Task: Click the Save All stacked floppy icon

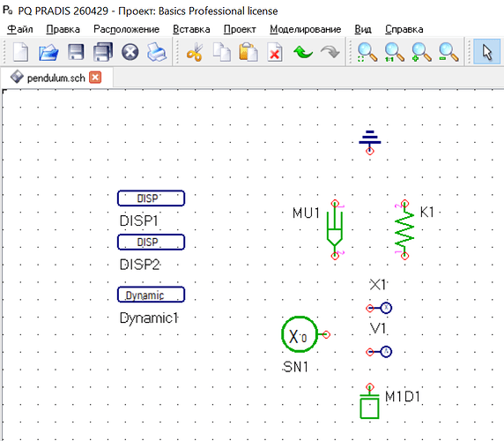Action: coord(103,52)
